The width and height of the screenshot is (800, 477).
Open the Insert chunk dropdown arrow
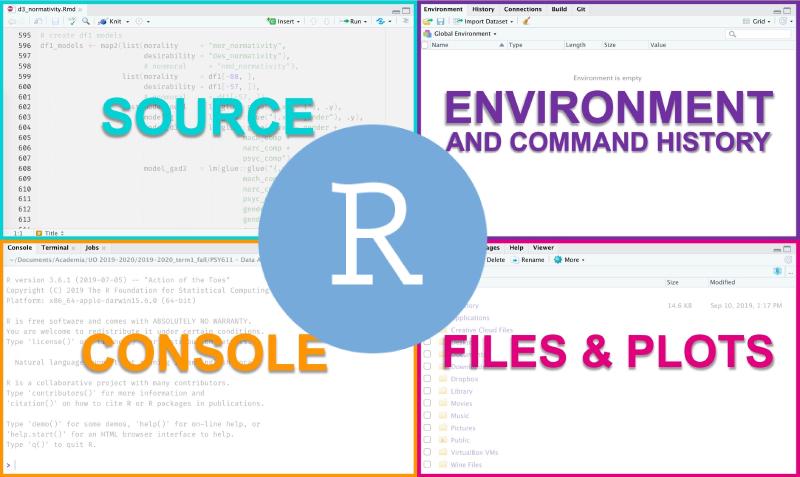[298, 22]
